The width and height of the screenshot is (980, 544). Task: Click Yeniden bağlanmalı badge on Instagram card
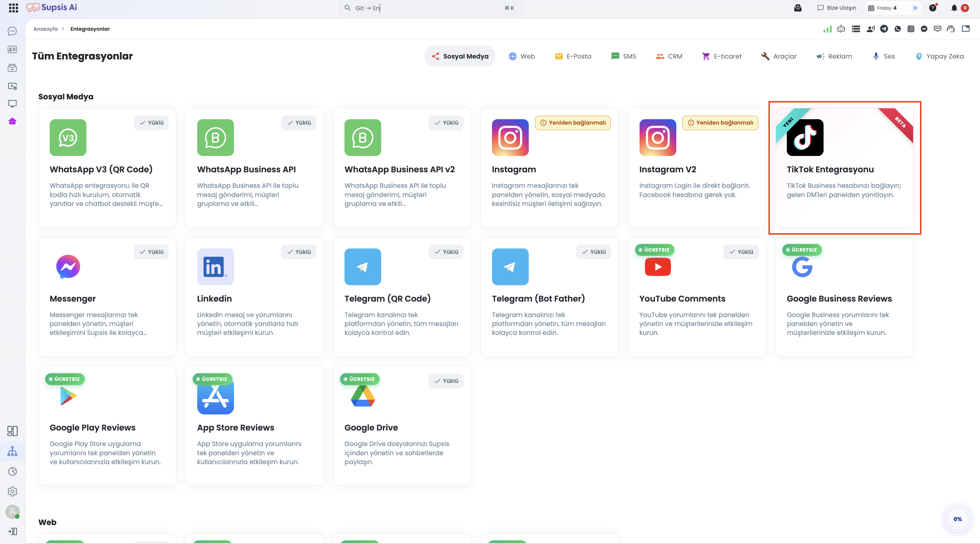pyautogui.click(x=573, y=123)
